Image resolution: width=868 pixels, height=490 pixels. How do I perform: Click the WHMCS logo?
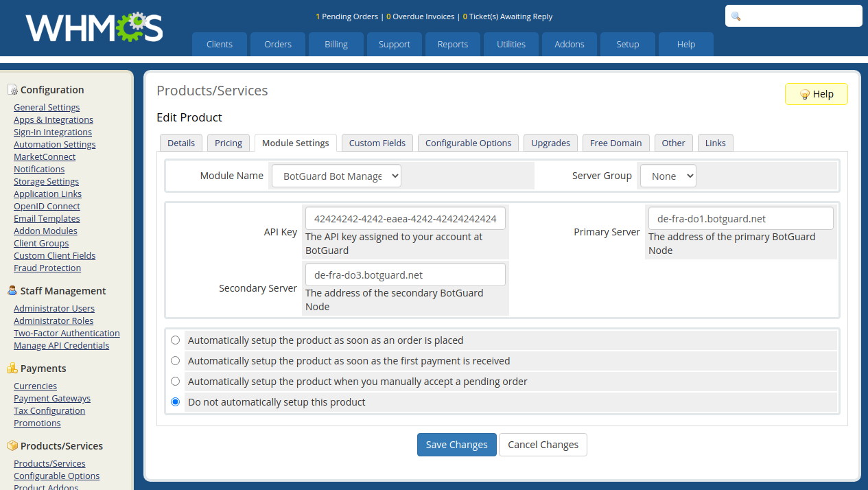tap(94, 27)
